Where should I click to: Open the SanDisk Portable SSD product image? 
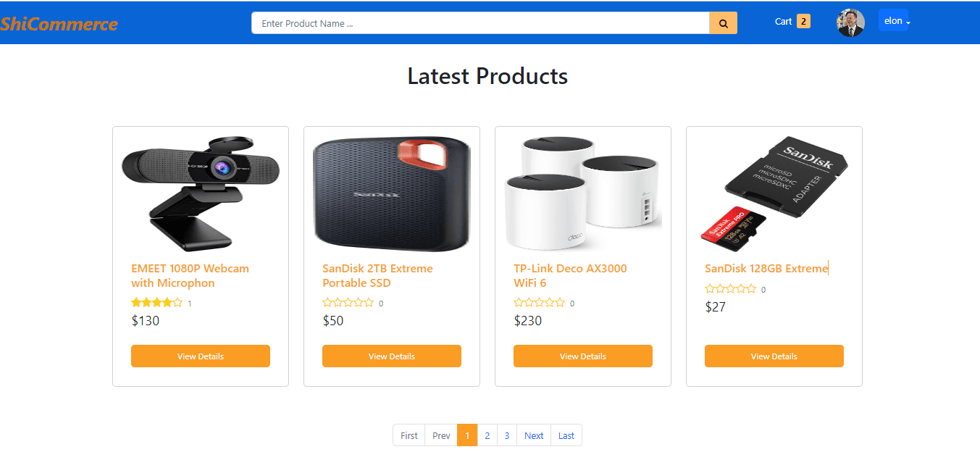[392, 194]
